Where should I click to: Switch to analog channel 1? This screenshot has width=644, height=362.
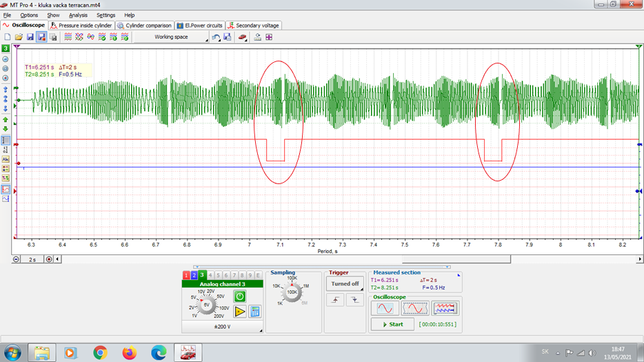186,276
